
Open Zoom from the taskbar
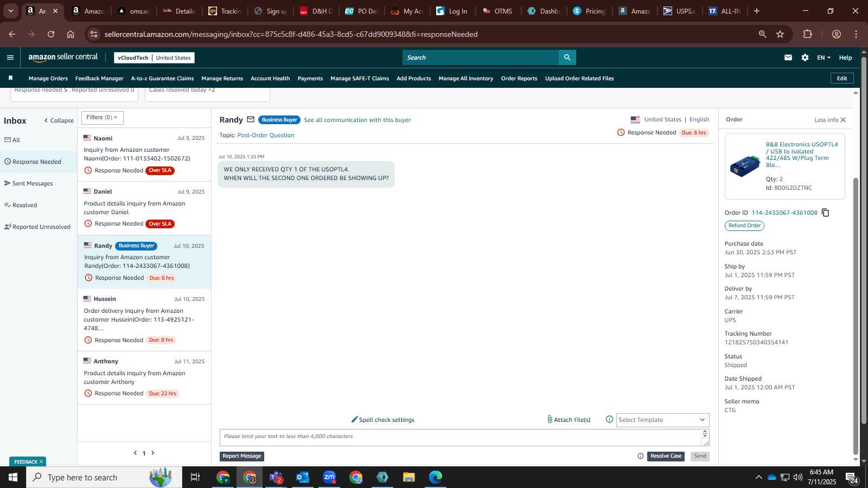329,477
